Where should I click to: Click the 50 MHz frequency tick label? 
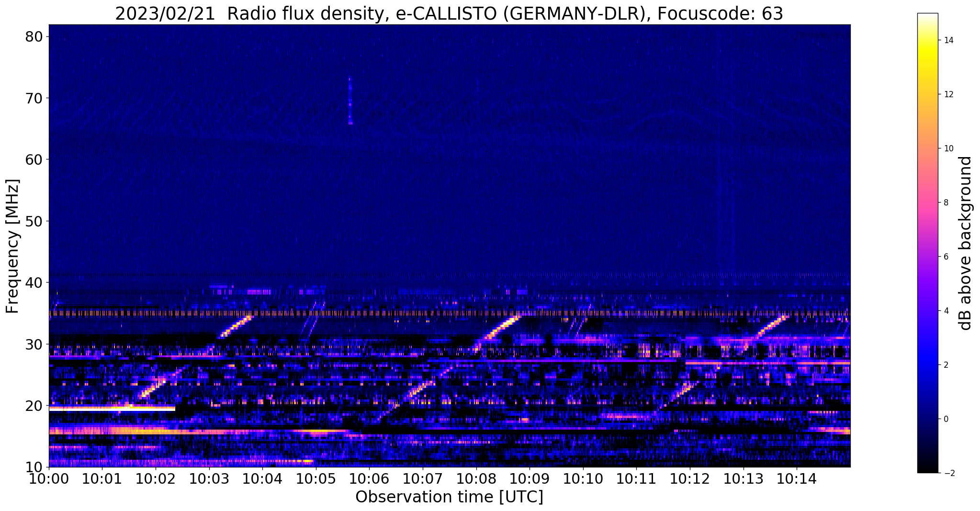click(34, 221)
